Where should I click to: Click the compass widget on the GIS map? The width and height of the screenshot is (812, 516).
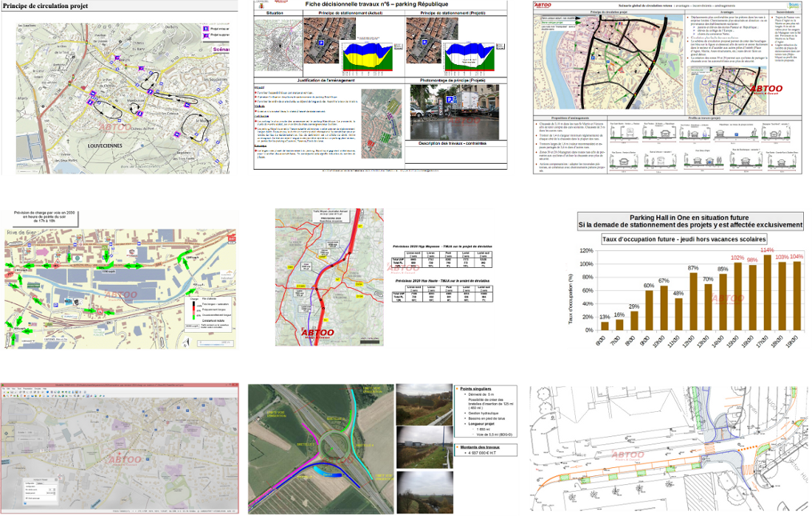coord(6,433)
